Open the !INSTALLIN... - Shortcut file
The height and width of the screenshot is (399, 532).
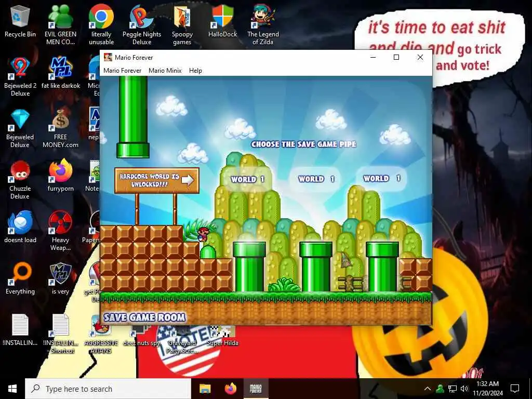pos(61,334)
